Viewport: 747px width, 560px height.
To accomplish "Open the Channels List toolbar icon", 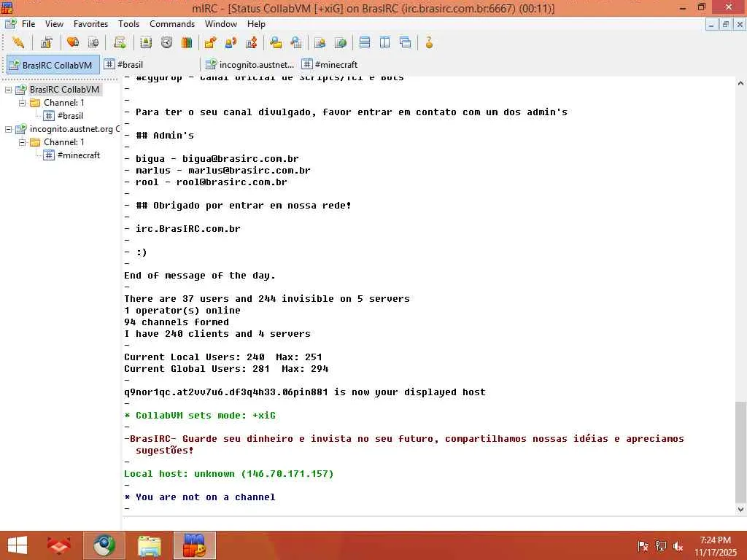I will coord(93,42).
